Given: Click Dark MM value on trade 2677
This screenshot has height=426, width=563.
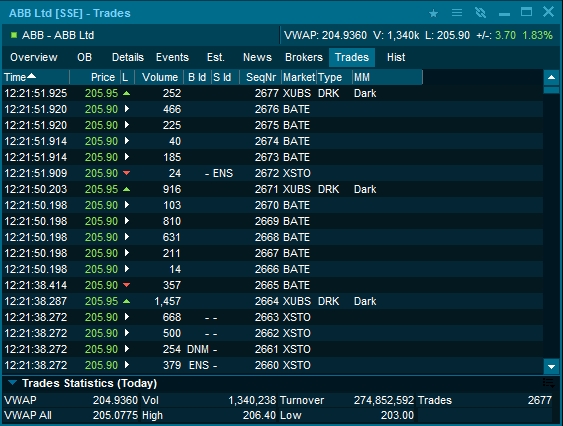Looking at the screenshot, I should click(365, 93).
